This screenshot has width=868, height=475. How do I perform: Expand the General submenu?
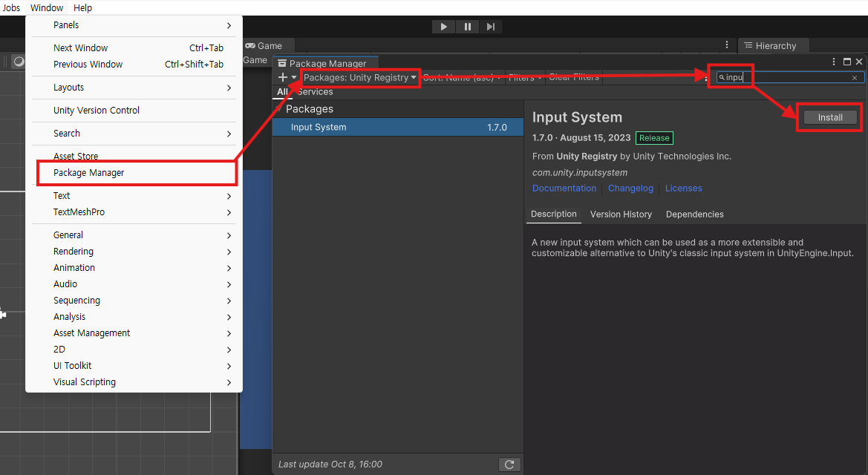(134, 235)
